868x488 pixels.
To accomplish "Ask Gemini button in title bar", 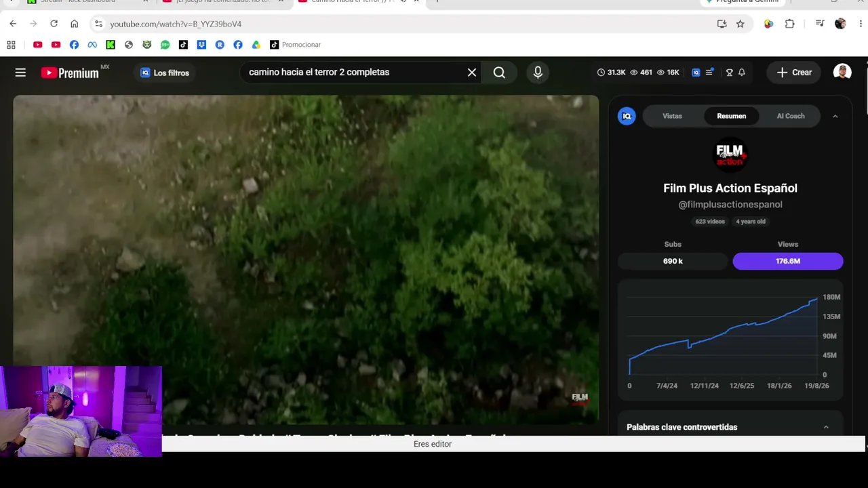I will click(742, 2).
